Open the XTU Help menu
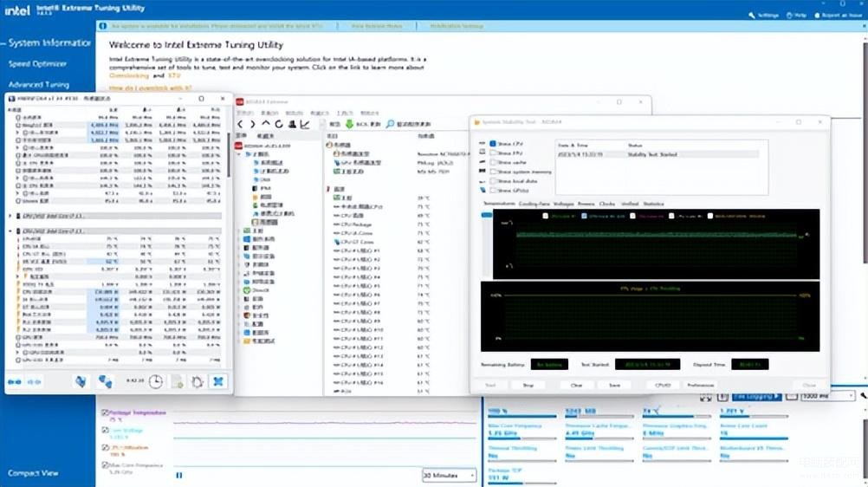The width and height of the screenshot is (868, 487). (x=796, y=15)
